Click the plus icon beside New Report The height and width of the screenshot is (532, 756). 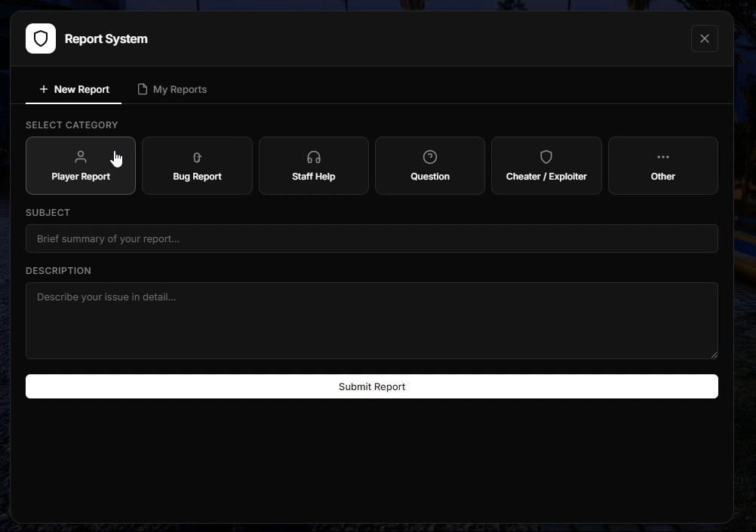(44, 89)
